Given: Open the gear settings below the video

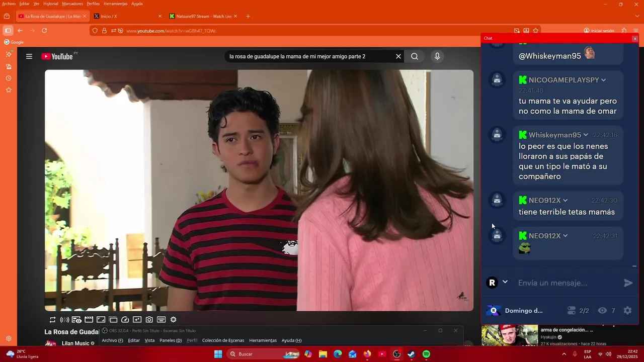Looking at the screenshot, I should coord(174,320).
